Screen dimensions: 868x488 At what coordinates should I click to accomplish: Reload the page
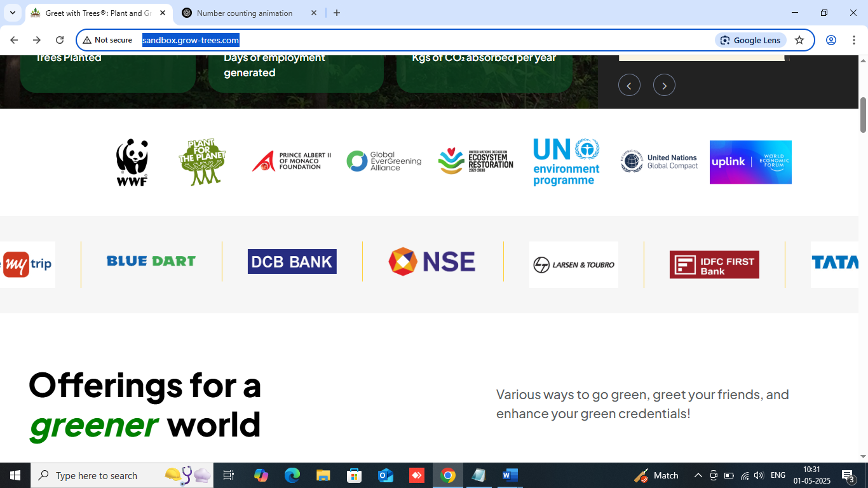pos(60,40)
